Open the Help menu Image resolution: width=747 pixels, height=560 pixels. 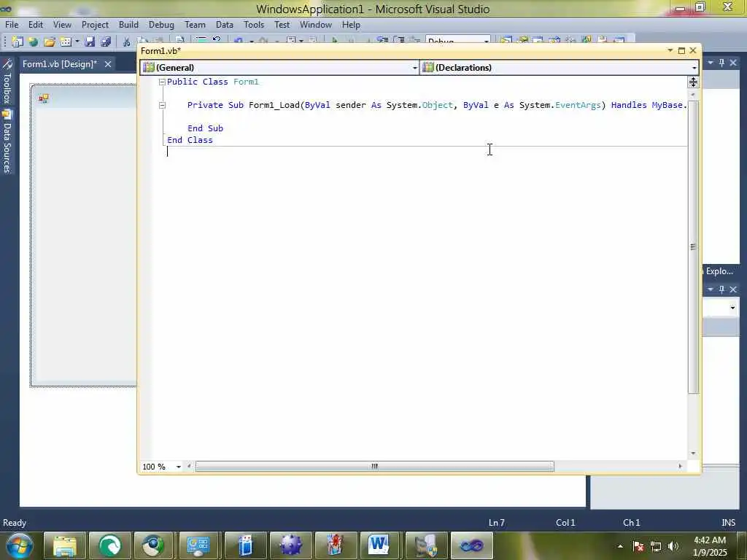tap(351, 25)
